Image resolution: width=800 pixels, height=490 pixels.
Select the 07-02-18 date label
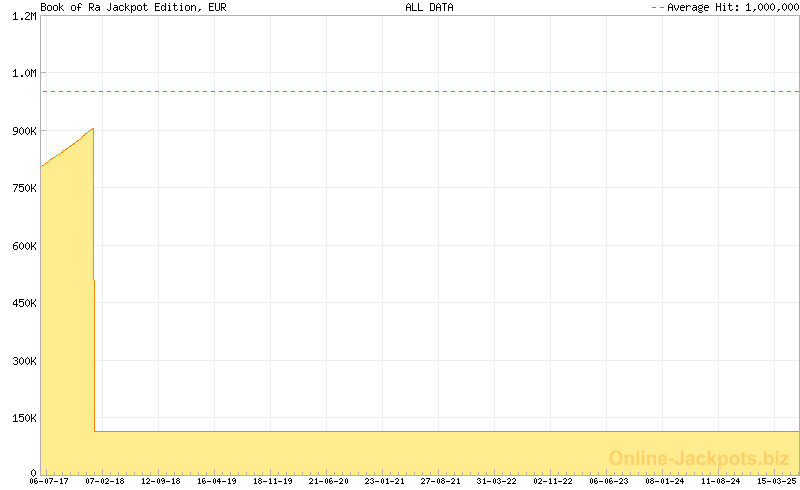pyautogui.click(x=105, y=481)
